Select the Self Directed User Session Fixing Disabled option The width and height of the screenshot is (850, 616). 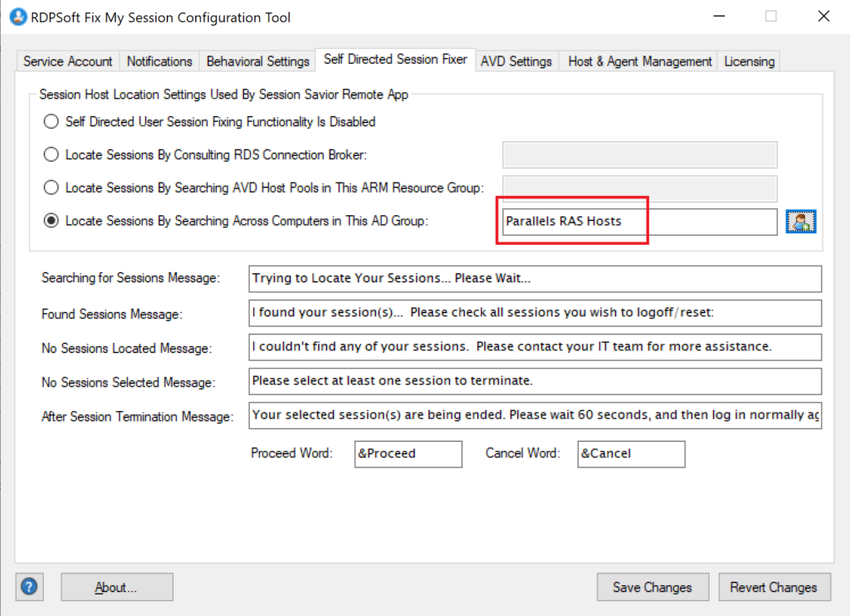[51, 121]
